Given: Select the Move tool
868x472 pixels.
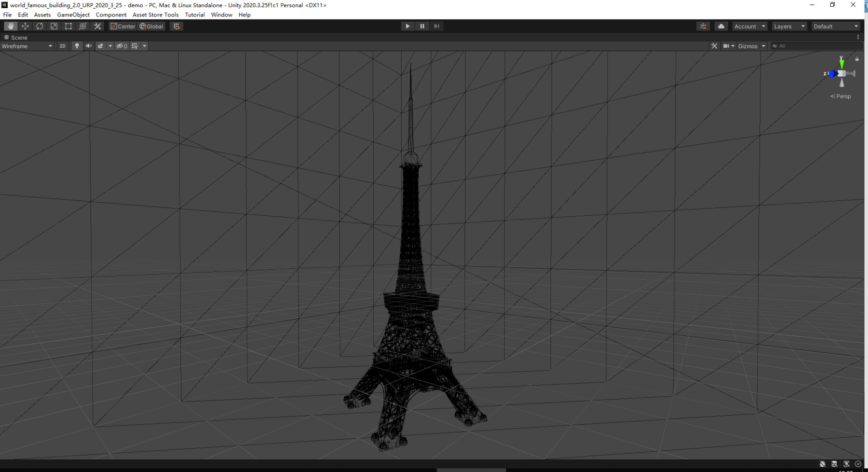Looking at the screenshot, I should coord(25,26).
